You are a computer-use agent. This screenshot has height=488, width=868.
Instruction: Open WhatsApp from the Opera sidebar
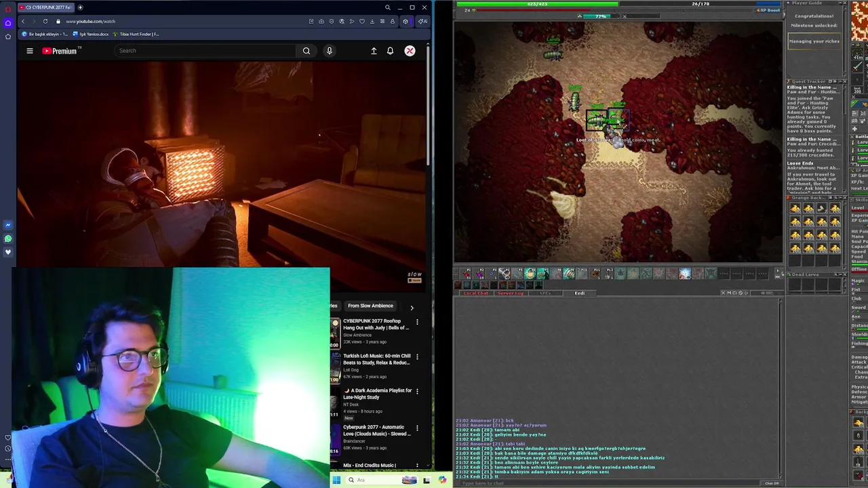click(8, 239)
